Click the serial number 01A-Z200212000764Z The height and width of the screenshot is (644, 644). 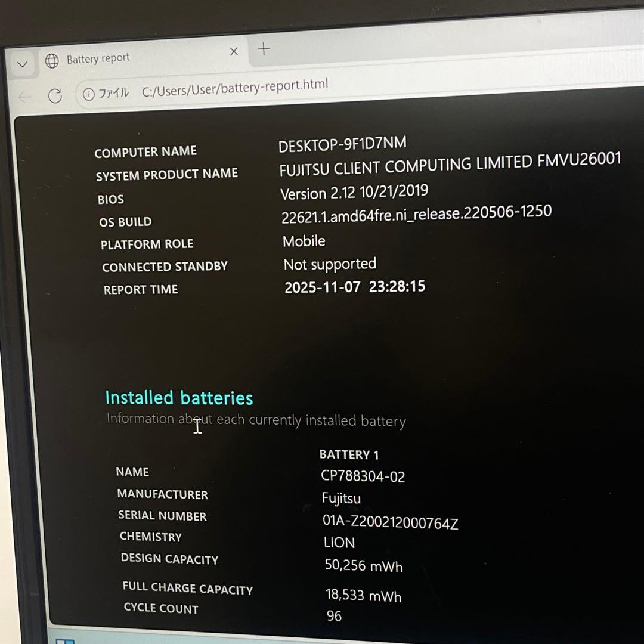pyautogui.click(x=390, y=522)
